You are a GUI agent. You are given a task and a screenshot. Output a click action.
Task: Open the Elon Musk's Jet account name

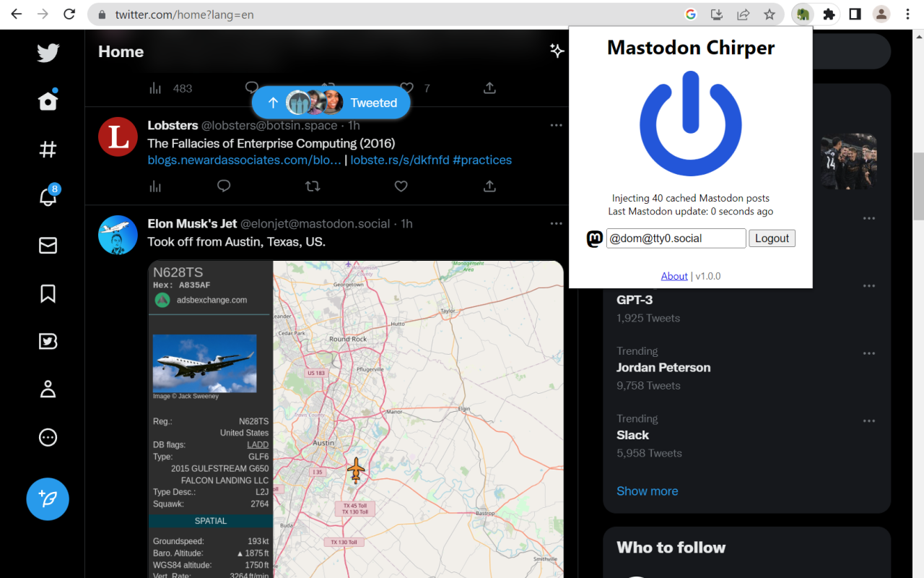coord(192,224)
